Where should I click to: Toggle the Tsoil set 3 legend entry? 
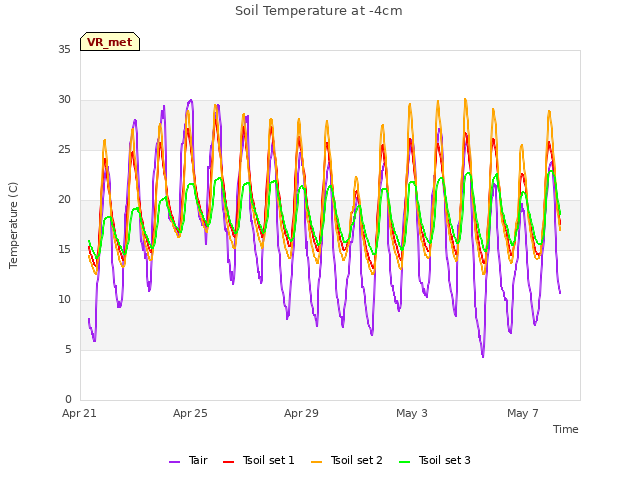pyautogui.click(x=435, y=460)
